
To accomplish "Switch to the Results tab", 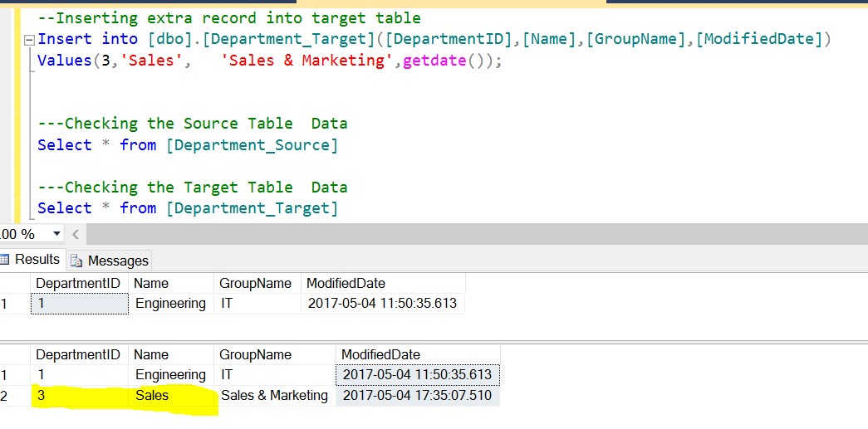I will point(32,260).
